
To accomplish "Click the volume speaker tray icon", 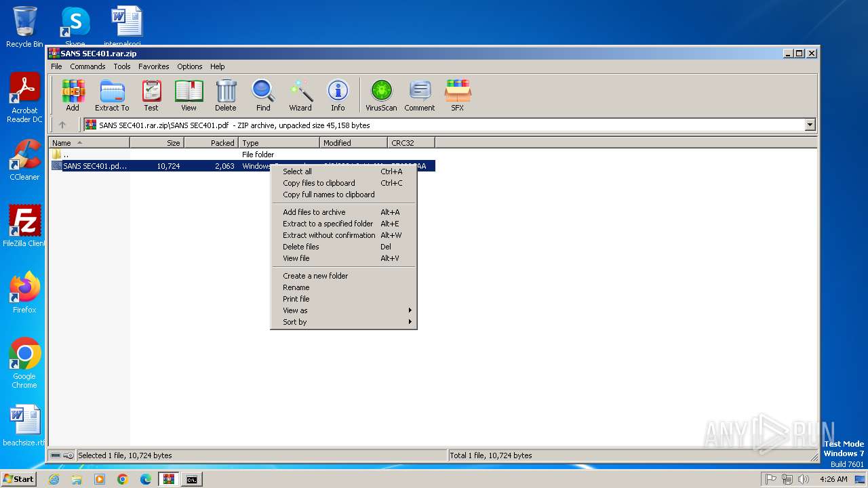I will pos(803,479).
